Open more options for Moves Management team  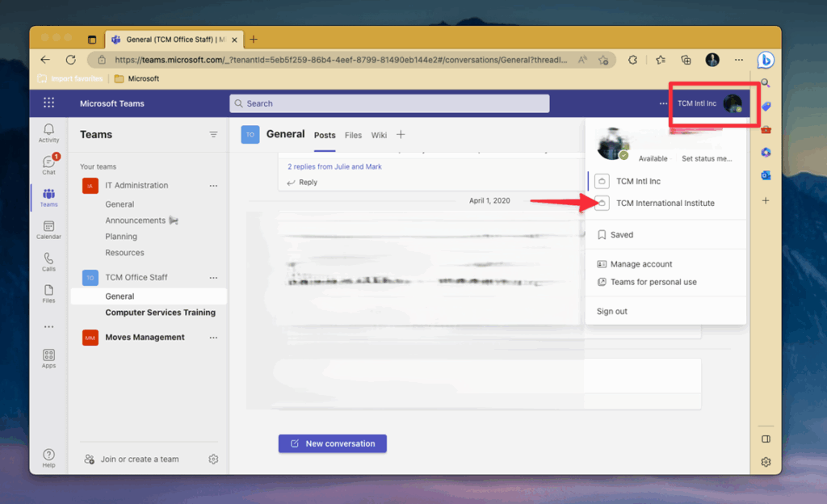[213, 338]
